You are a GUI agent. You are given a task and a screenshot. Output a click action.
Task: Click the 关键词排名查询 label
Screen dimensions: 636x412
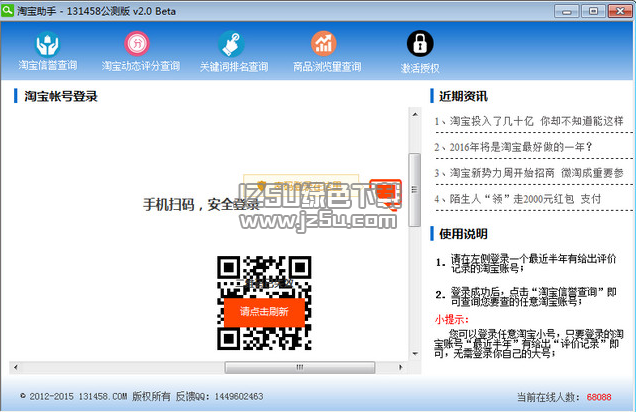[234, 67]
